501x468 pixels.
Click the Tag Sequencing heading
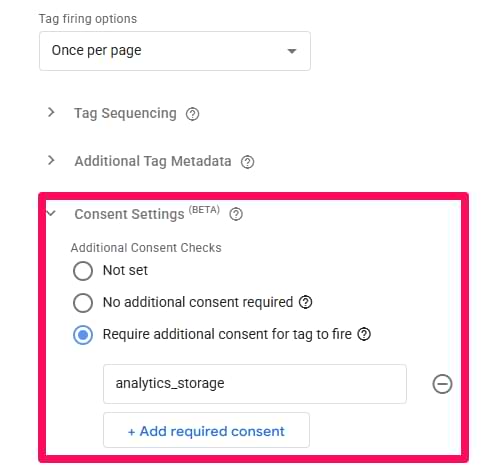pos(125,113)
